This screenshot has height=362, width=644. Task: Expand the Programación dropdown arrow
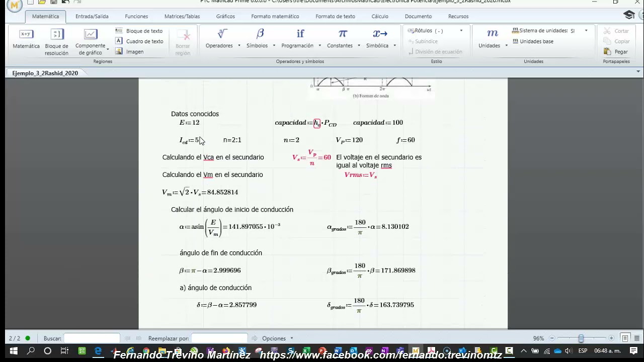(x=319, y=46)
